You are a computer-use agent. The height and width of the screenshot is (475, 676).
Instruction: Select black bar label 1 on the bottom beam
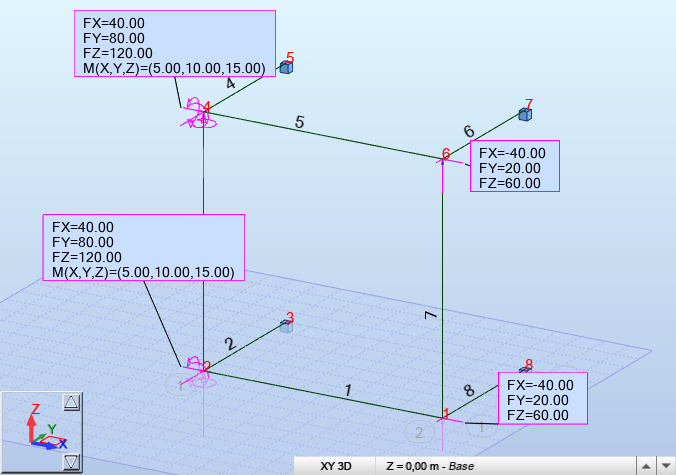348,391
